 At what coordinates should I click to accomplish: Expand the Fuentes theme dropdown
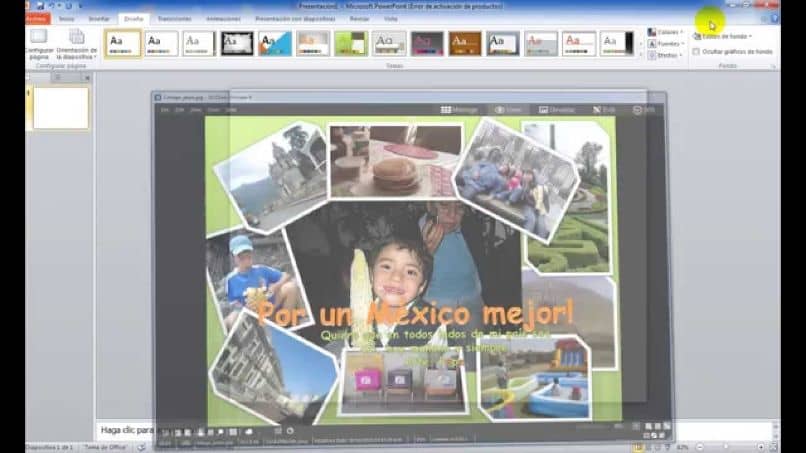(x=665, y=44)
